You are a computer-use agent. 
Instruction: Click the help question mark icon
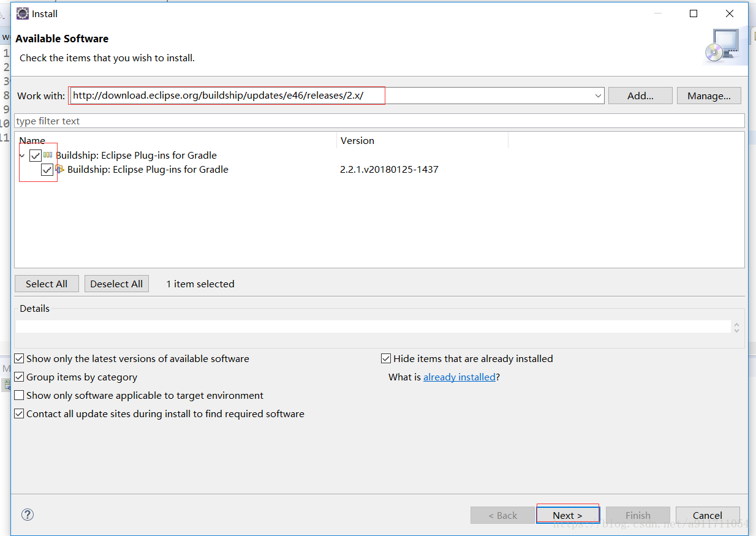coord(28,515)
